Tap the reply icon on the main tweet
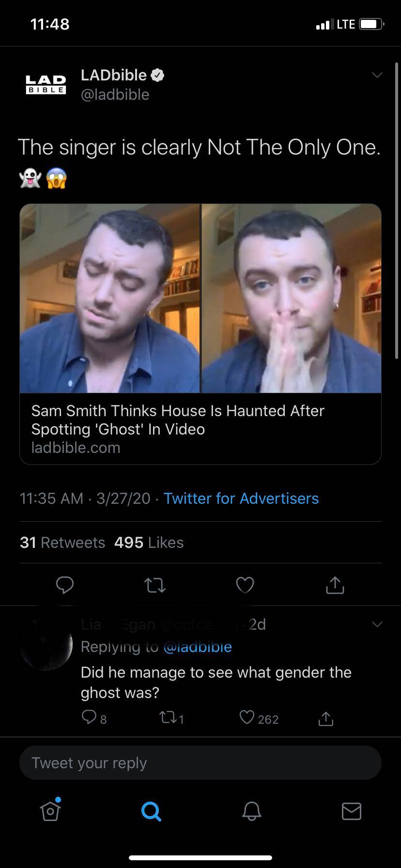The image size is (401, 868). [64, 585]
